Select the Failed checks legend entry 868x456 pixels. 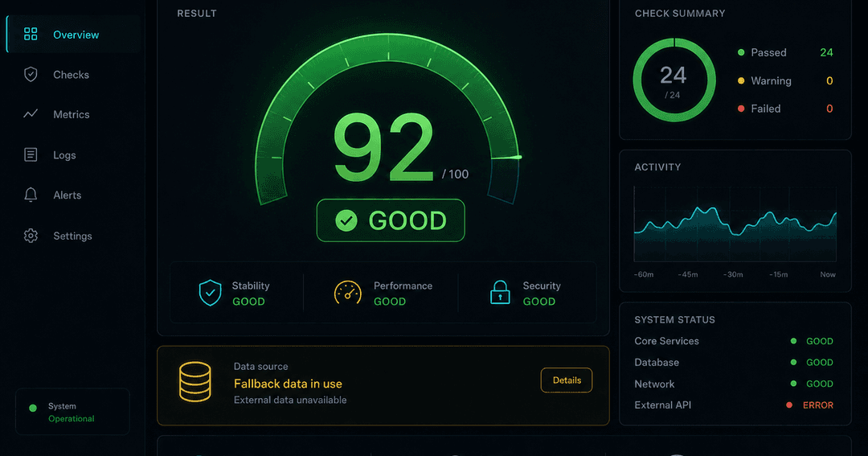pos(785,109)
